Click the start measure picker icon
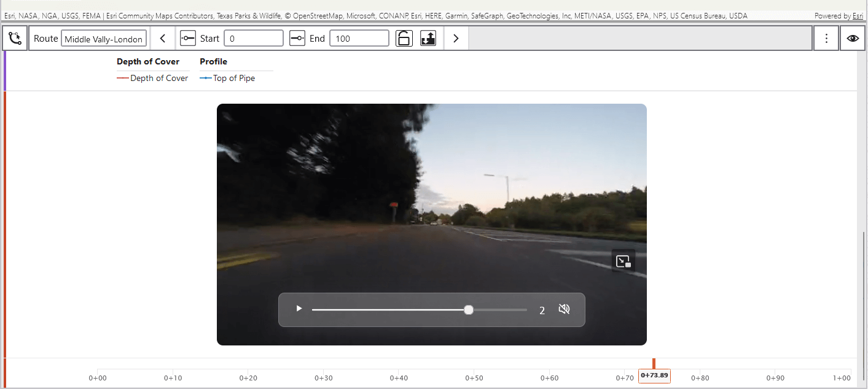Viewport: 868px width, 389px height. [x=187, y=39]
